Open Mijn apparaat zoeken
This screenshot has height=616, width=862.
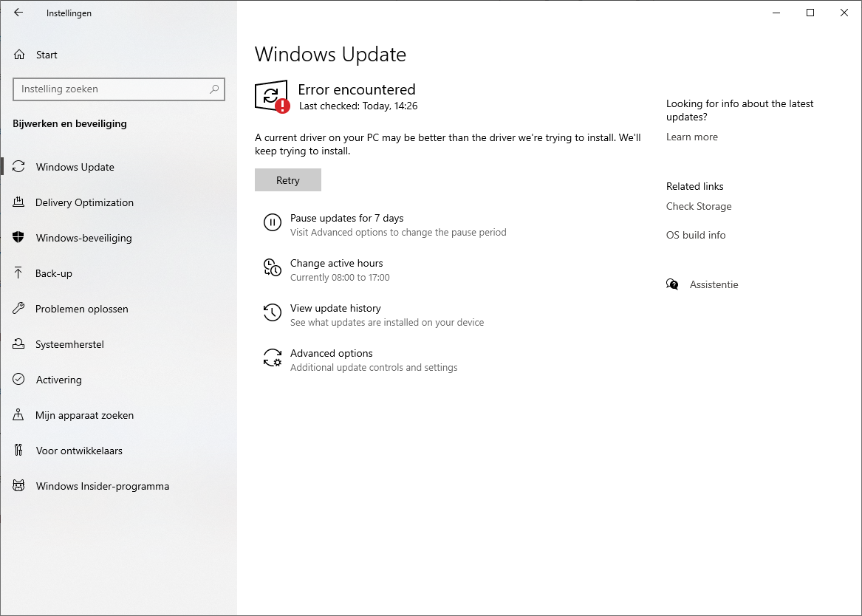pos(119,415)
